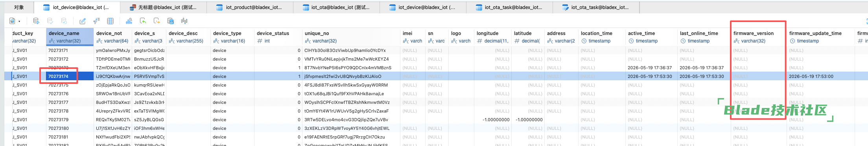
Task: Click unique_no cell starting with tOX1u68qJBi1Quf9
Action: coord(351,94)
